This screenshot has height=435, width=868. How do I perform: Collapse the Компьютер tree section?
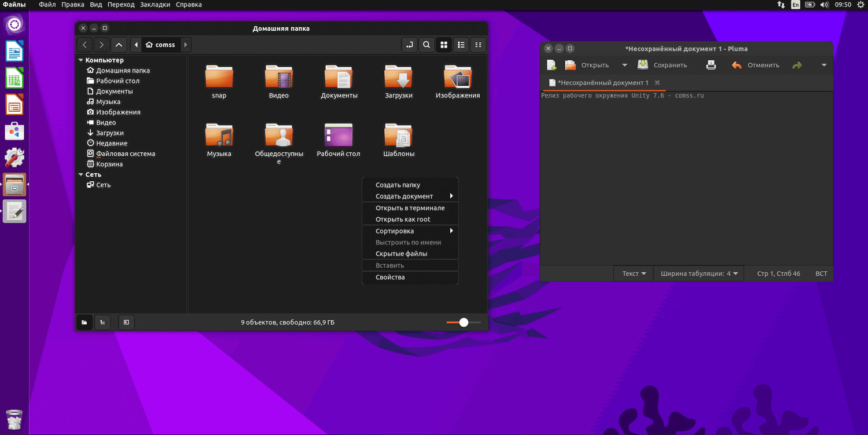[81, 60]
